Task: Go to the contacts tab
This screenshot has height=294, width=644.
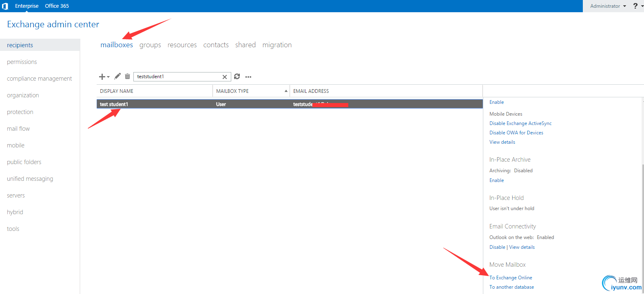Action: (x=216, y=45)
